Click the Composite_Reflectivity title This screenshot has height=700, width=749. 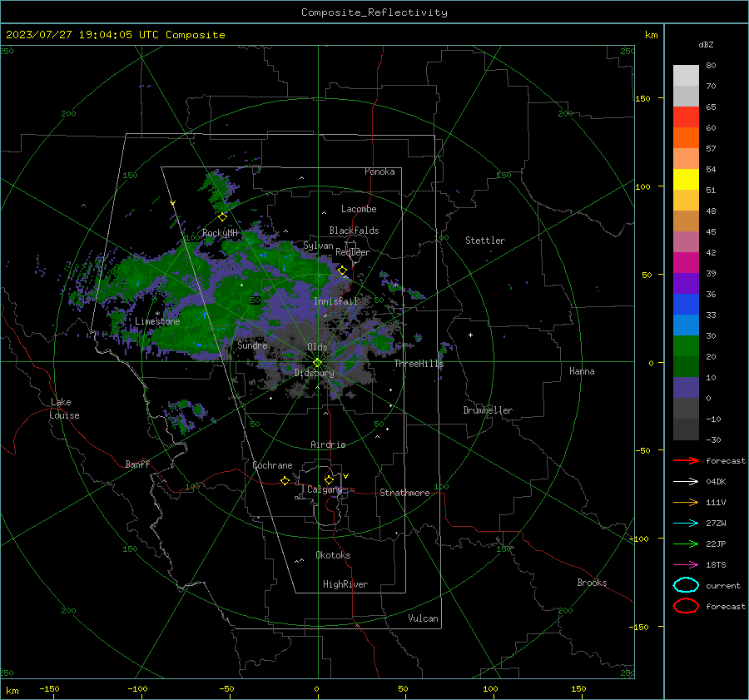tap(374, 12)
